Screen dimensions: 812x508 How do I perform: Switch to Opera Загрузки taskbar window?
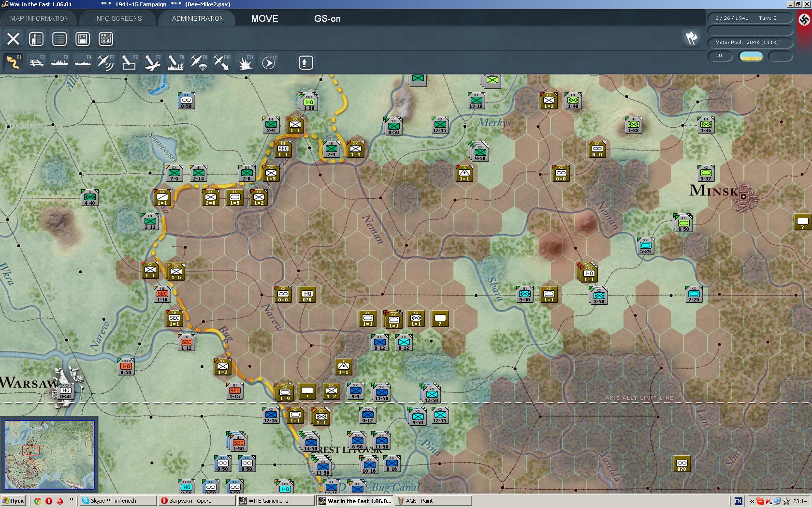197,501
